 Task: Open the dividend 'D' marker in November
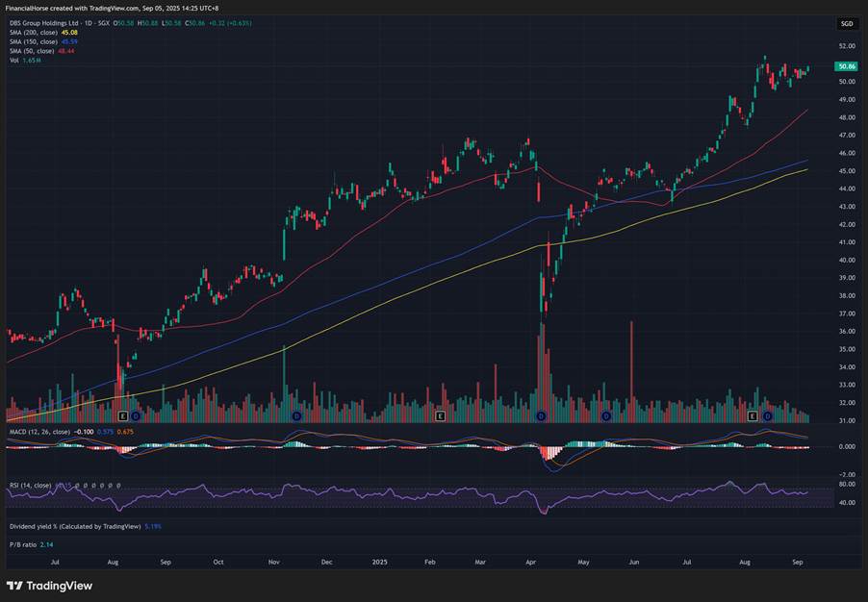point(296,415)
